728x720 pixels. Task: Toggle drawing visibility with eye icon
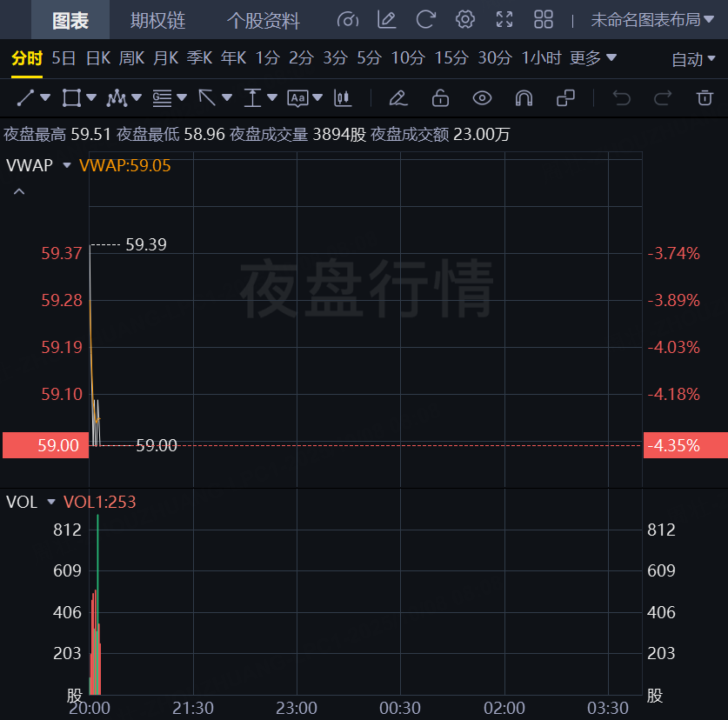pyautogui.click(x=482, y=98)
